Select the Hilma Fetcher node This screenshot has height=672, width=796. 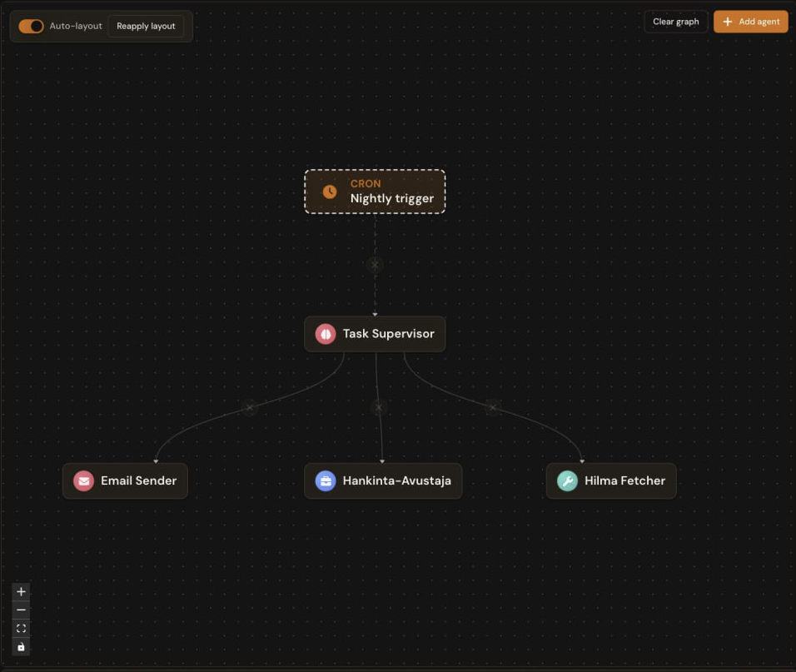tap(611, 480)
